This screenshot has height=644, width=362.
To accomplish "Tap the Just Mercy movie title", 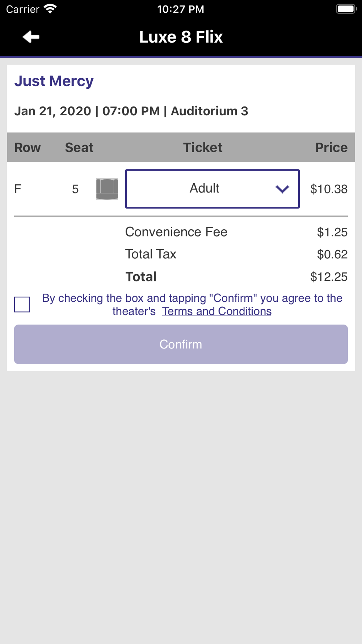I will click(54, 81).
